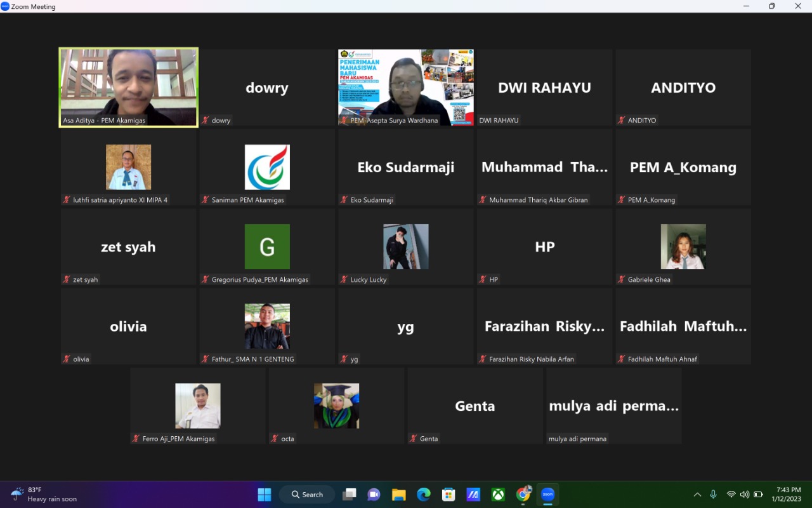The width and height of the screenshot is (812, 508).
Task: Click muted mic icon next to Lucky Lucky
Action: tap(344, 279)
